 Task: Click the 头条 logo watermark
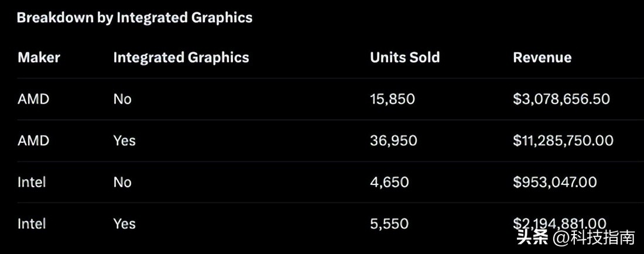(532, 238)
